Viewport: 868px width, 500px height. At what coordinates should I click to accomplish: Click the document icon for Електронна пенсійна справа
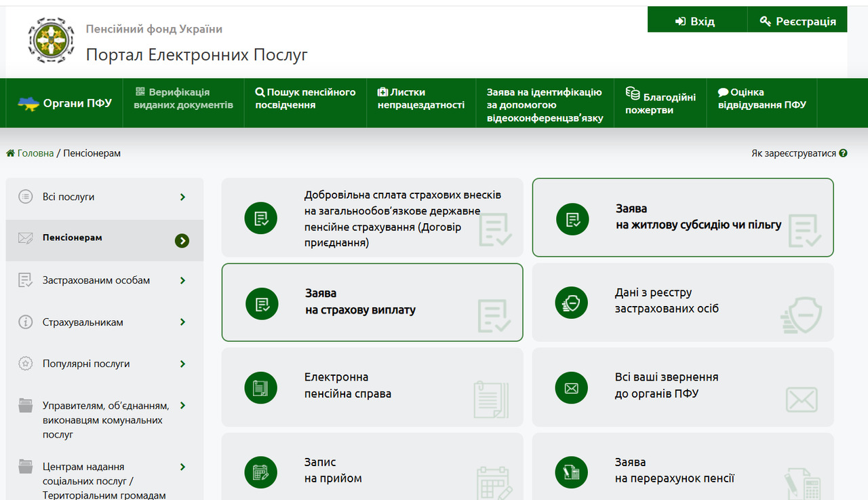261,388
